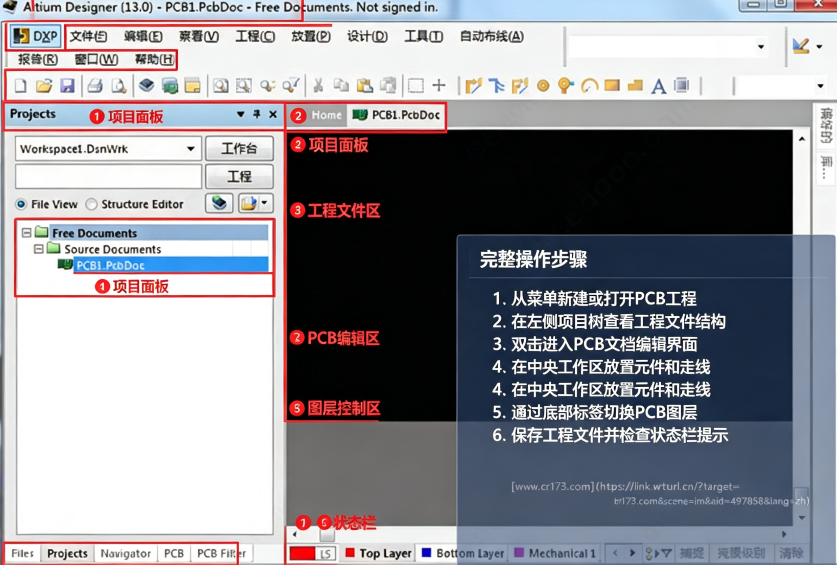
Task: Click the 掩膜级别 button
Action: point(740,553)
